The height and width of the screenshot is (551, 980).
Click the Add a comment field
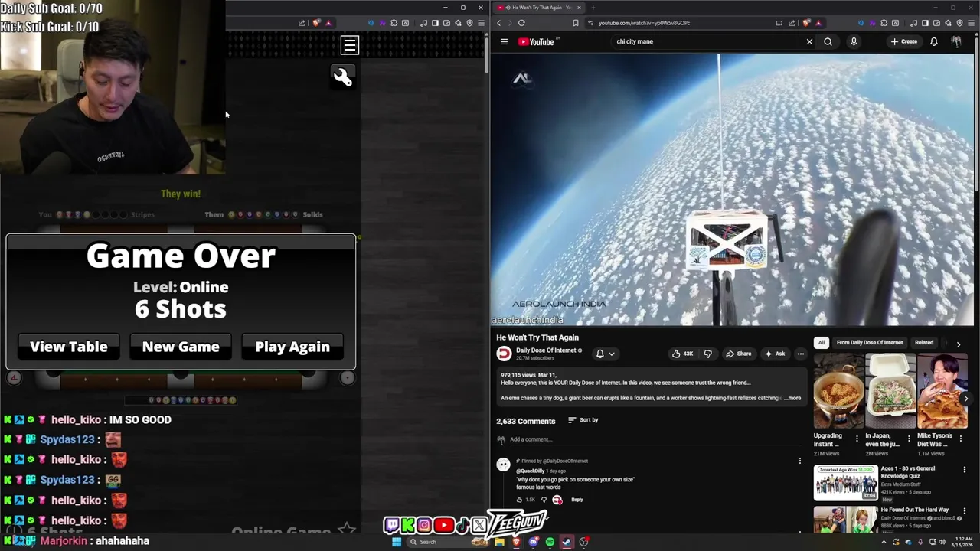pyautogui.click(x=655, y=439)
